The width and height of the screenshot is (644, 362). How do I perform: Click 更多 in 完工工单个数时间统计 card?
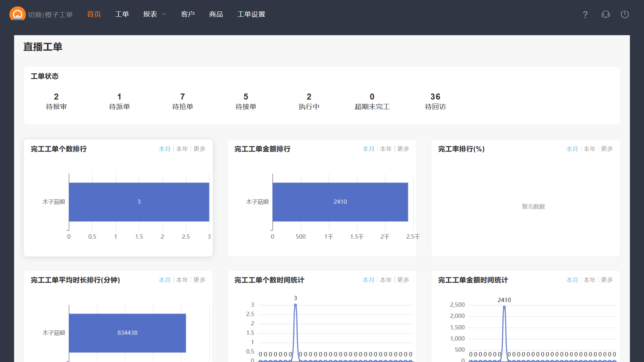[404, 280]
